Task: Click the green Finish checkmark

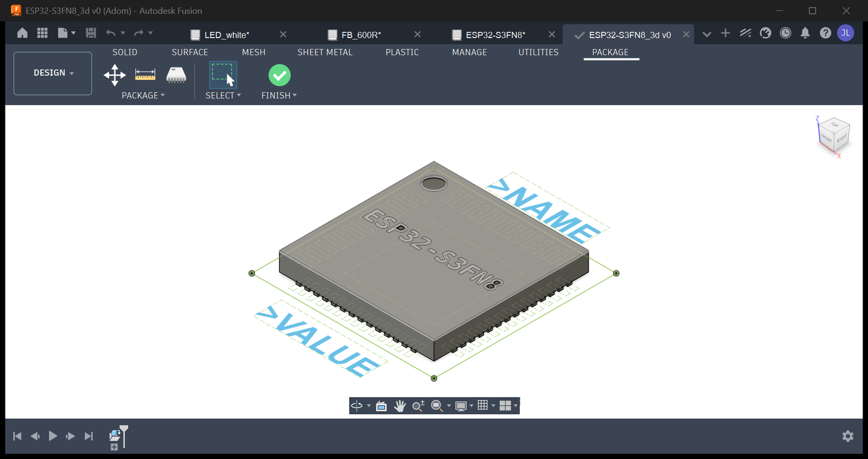Action: (x=280, y=75)
